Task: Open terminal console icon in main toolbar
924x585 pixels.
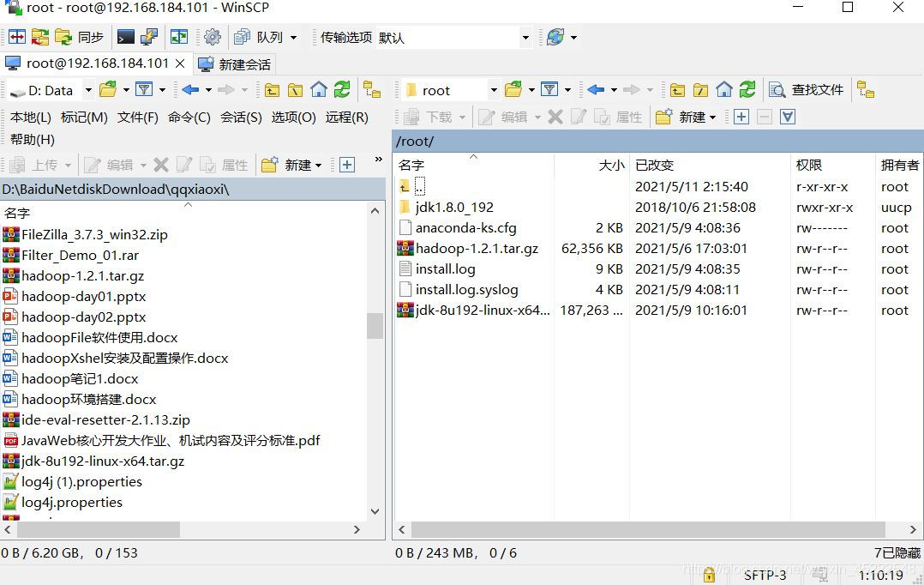Action: tap(125, 37)
